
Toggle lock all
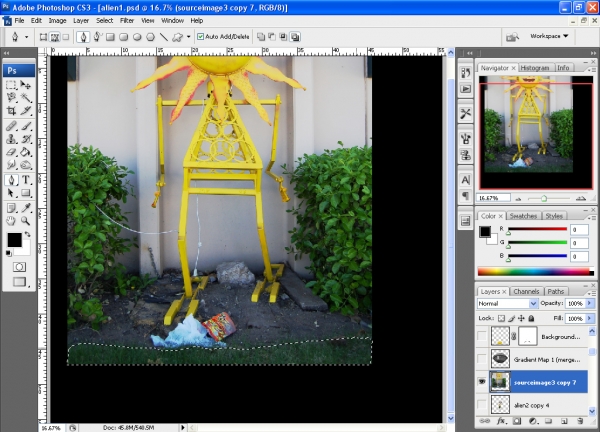(x=531, y=318)
